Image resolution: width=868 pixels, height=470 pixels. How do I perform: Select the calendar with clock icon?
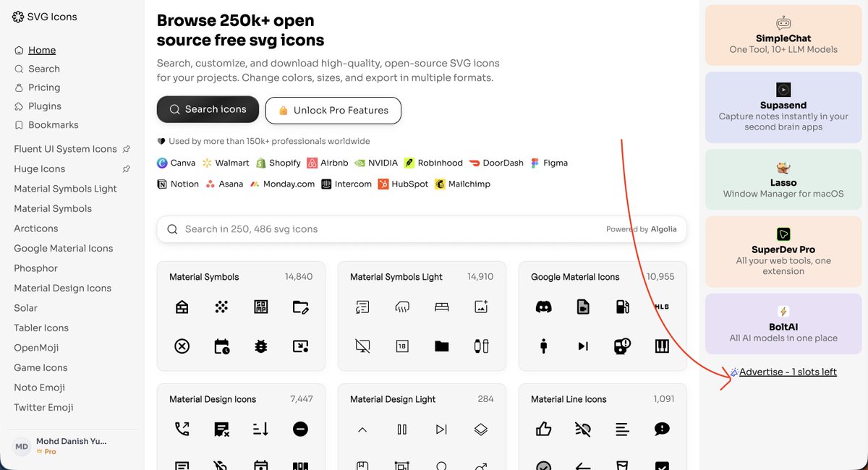pyautogui.click(x=222, y=346)
